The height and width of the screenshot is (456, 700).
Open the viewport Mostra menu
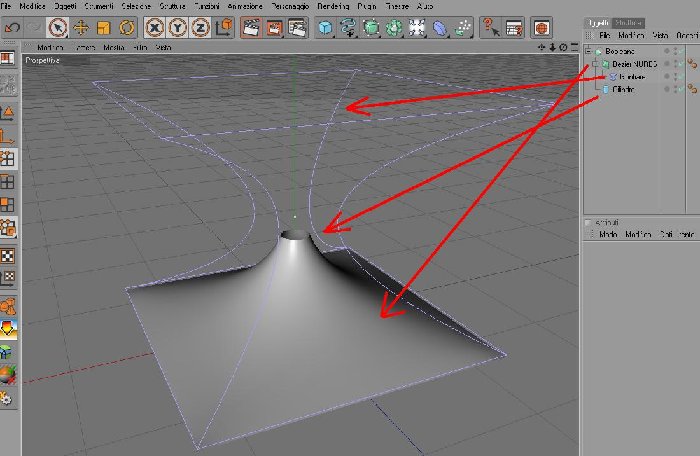coord(114,47)
